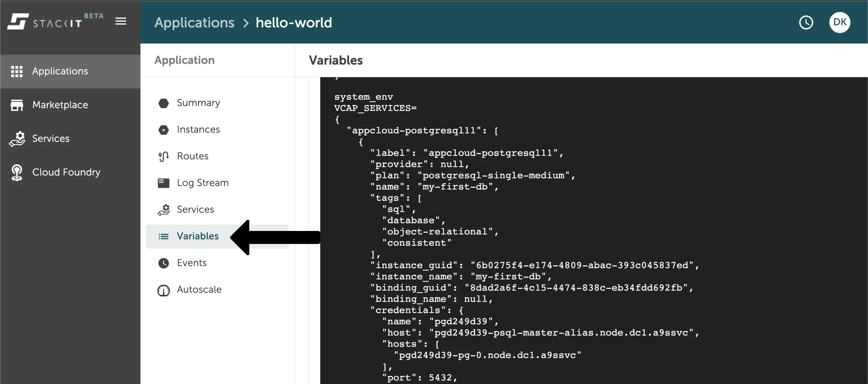This screenshot has width=868, height=384.
Task: Select the Services hand-gear icon under Application
Action: [x=164, y=210]
